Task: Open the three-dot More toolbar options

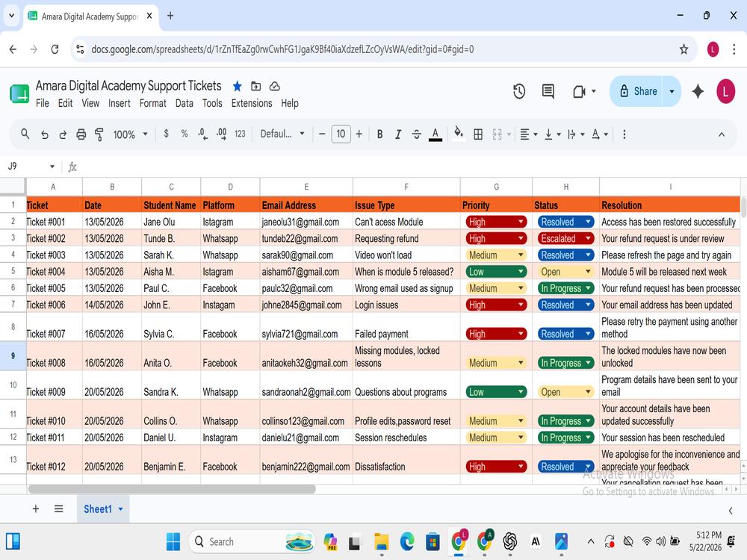Action: point(624,134)
